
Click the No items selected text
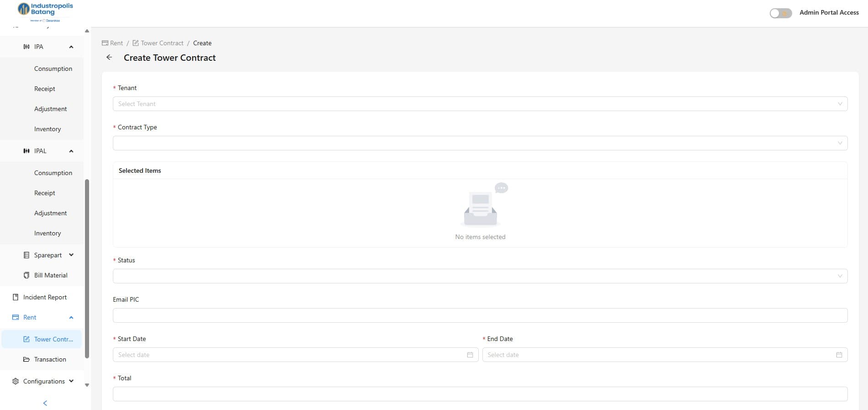480,237
